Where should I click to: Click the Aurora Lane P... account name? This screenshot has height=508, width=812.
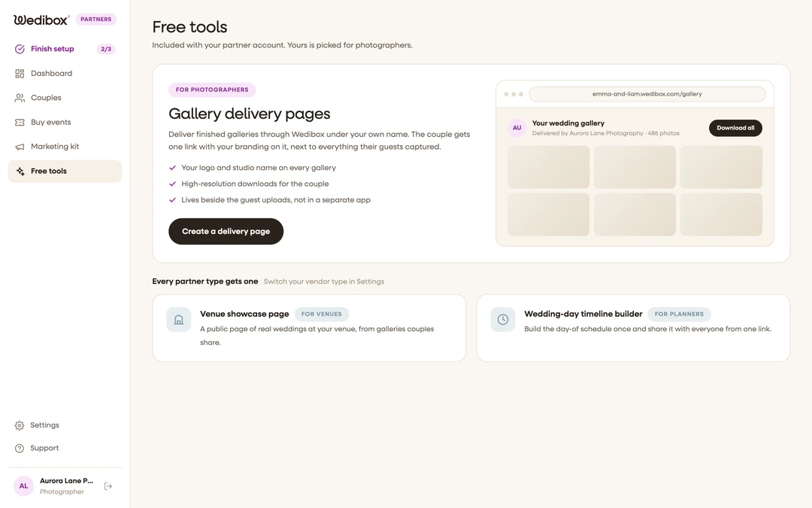[x=66, y=480]
